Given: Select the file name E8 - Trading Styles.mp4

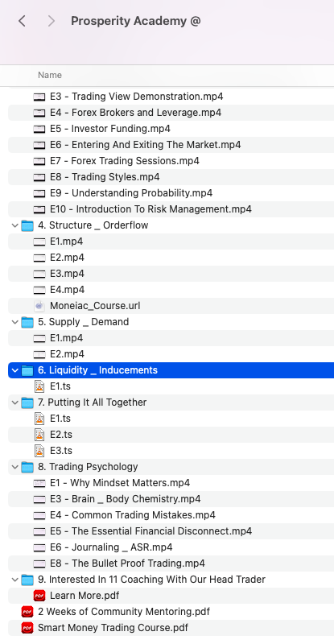Looking at the screenshot, I should [105, 177].
